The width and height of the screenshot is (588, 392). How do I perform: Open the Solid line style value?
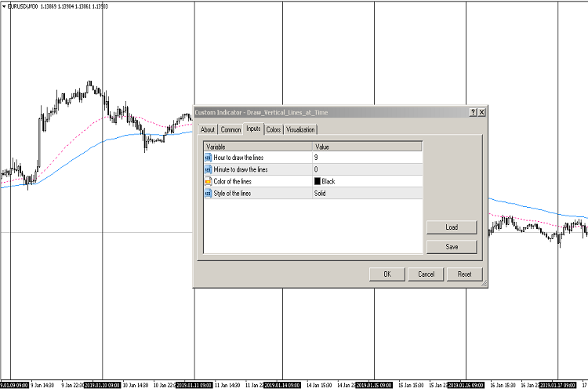click(366, 193)
